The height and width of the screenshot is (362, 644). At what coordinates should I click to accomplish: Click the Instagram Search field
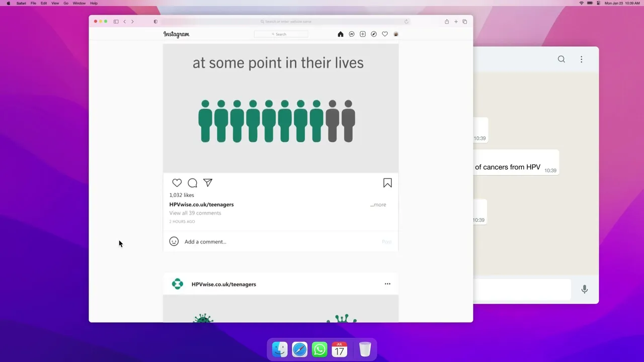281,34
